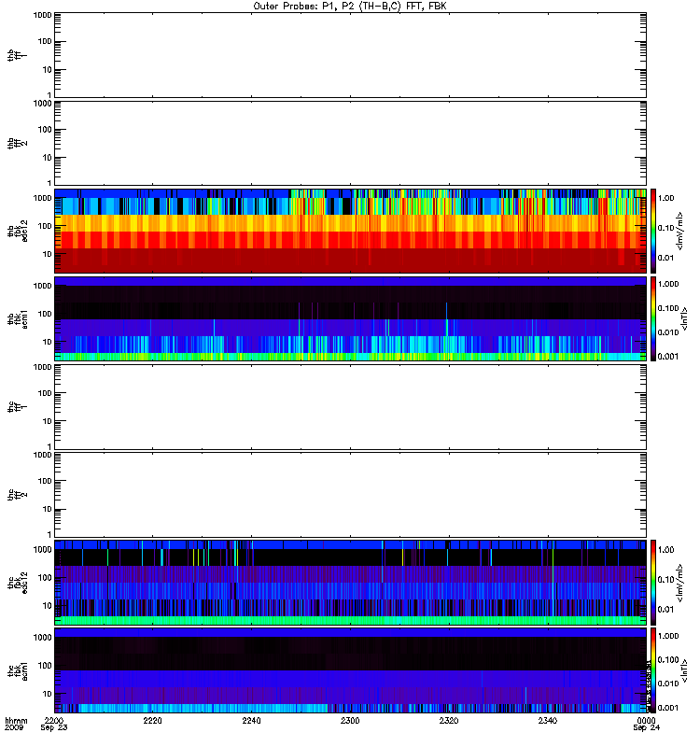
Task: Click the "1000" tick of thb fff 1 panel
Action: coord(42,15)
